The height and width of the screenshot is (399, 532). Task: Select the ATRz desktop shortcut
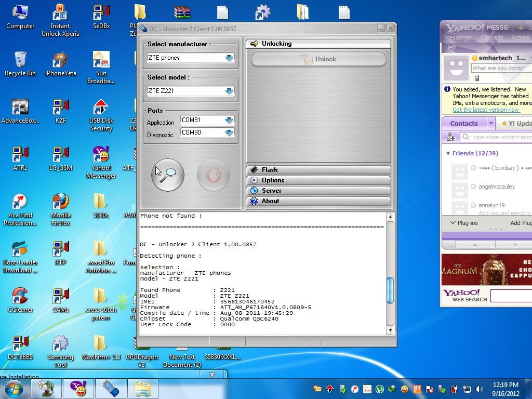[20, 158]
